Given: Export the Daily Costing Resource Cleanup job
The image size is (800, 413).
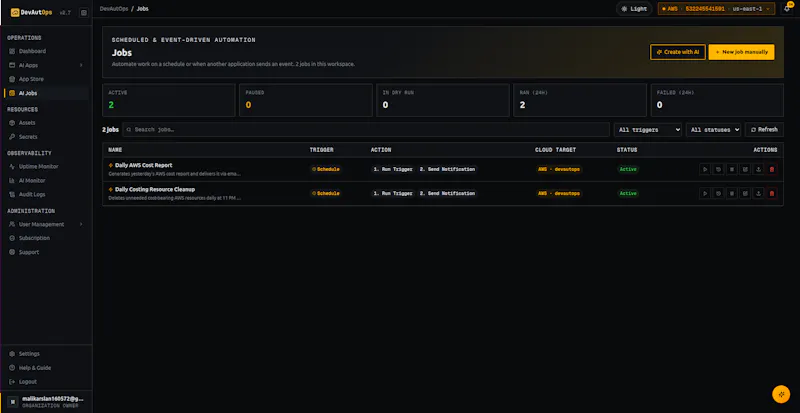Looking at the screenshot, I should (x=758, y=193).
